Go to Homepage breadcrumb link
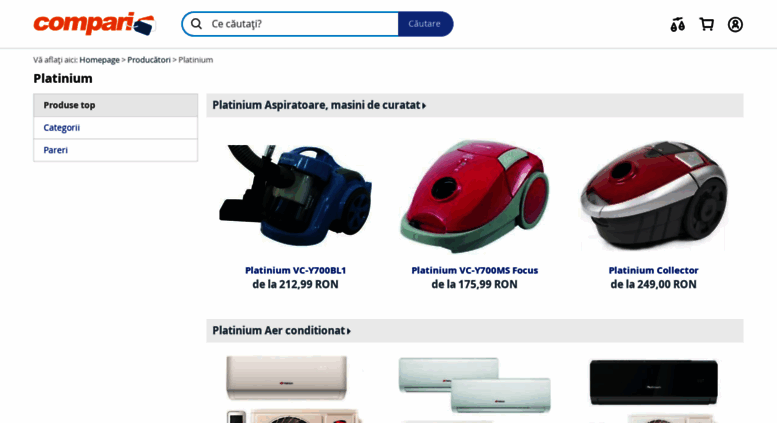Viewport: 777px width, 423px height. 100,59
